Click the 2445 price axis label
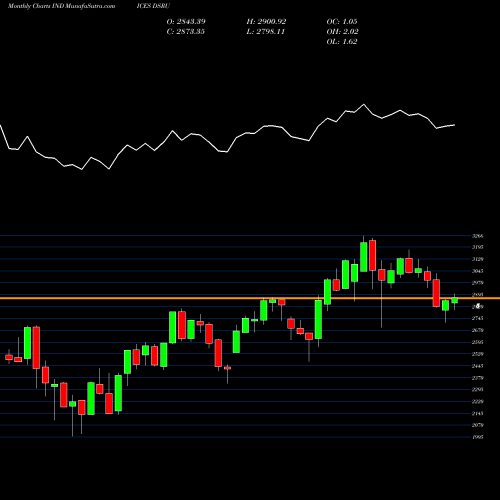The image size is (500, 500). pos(478,366)
